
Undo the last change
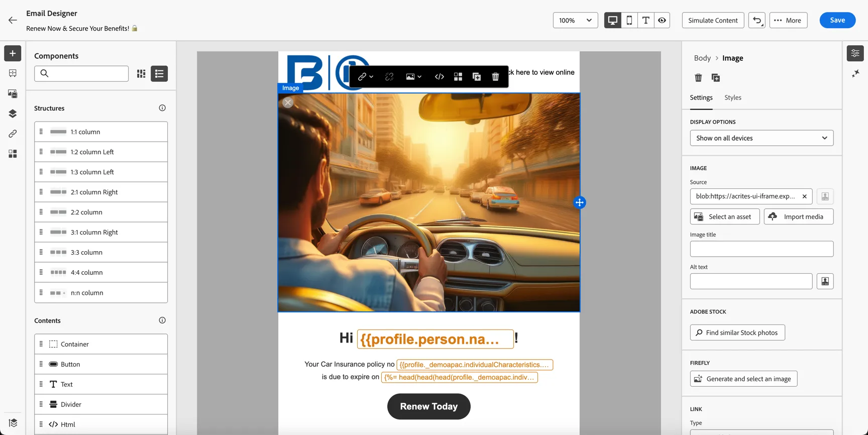pyautogui.click(x=757, y=20)
